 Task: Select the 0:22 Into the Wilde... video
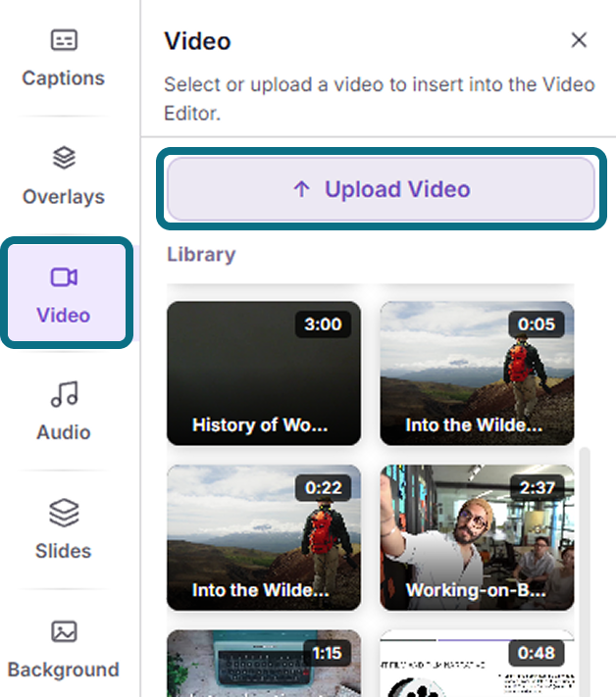tap(264, 537)
